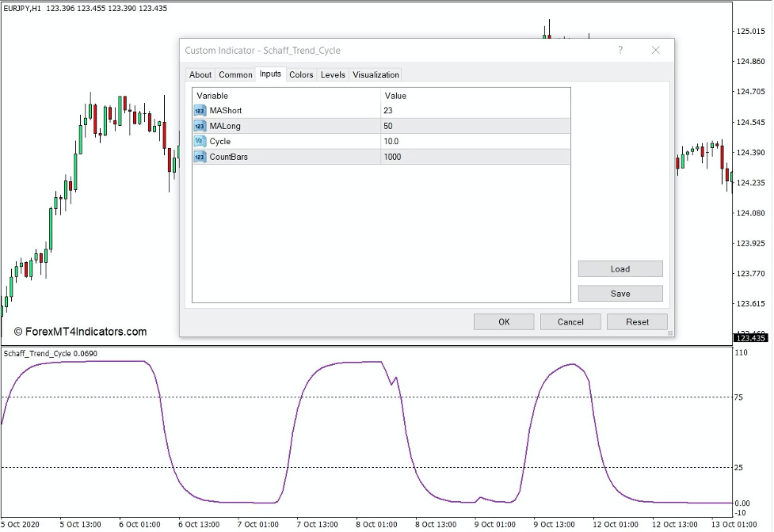Open the Levels tab

[x=332, y=74]
